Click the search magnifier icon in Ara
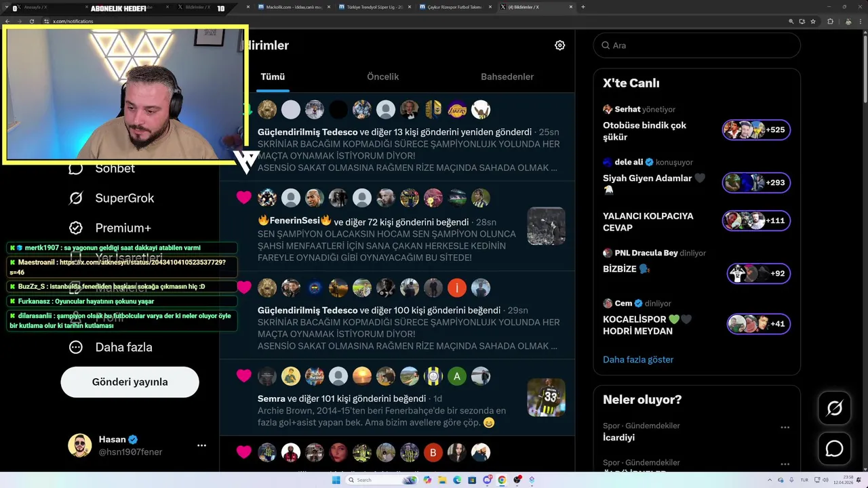868x488 pixels. (x=605, y=45)
